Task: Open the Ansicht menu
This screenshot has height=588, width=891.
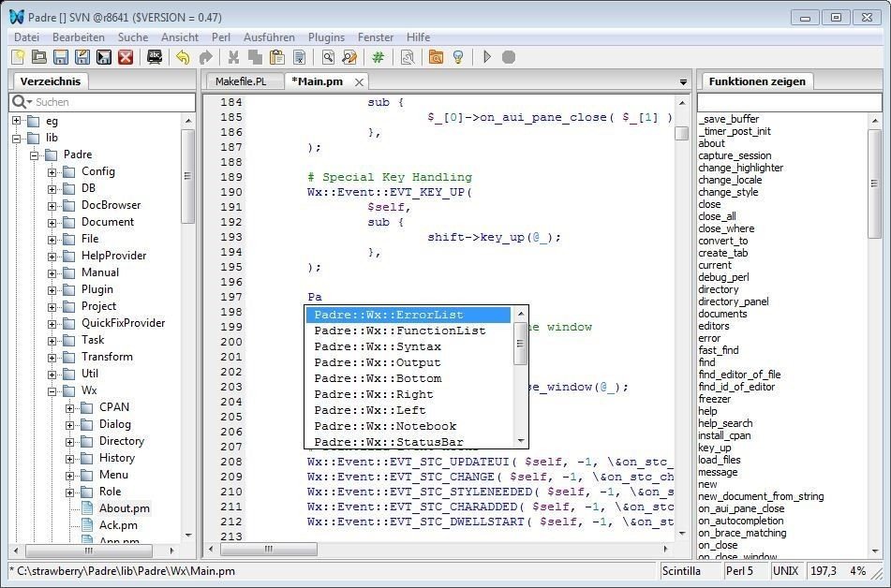Action: (x=180, y=37)
